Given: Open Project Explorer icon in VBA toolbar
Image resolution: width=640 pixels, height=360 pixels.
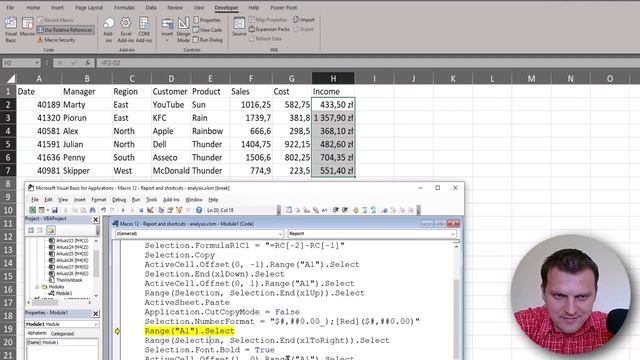Looking at the screenshot, I should coord(161,210).
